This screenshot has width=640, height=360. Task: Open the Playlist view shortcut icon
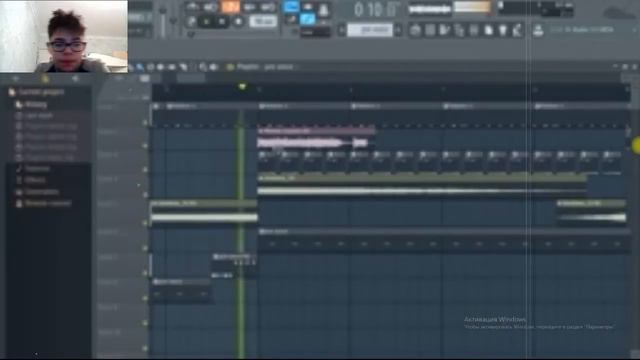[415, 30]
